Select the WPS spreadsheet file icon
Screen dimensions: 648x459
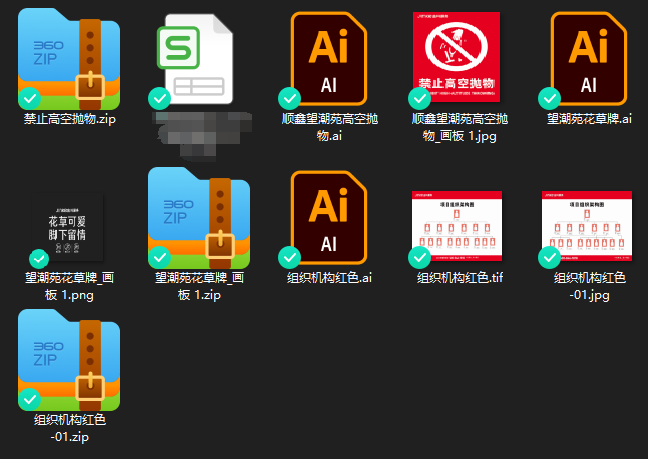(198, 58)
